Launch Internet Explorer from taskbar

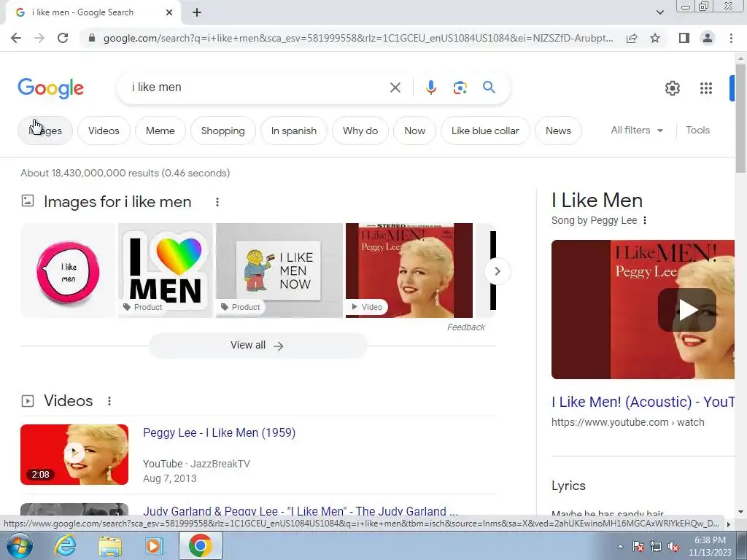coord(65,545)
